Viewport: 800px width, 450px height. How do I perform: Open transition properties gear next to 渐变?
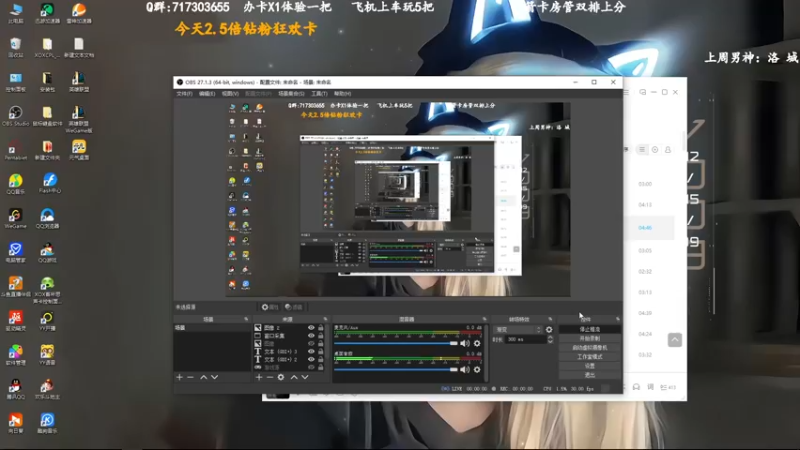click(x=549, y=330)
